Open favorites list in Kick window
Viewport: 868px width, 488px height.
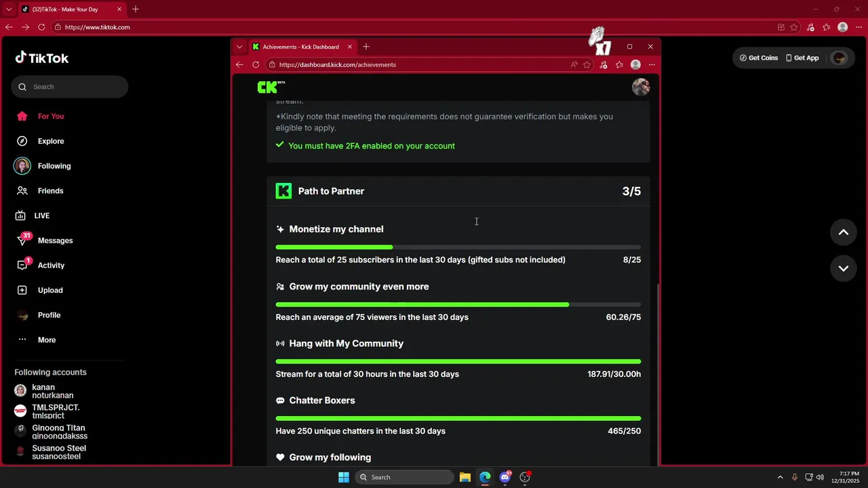[x=619, y=64]
